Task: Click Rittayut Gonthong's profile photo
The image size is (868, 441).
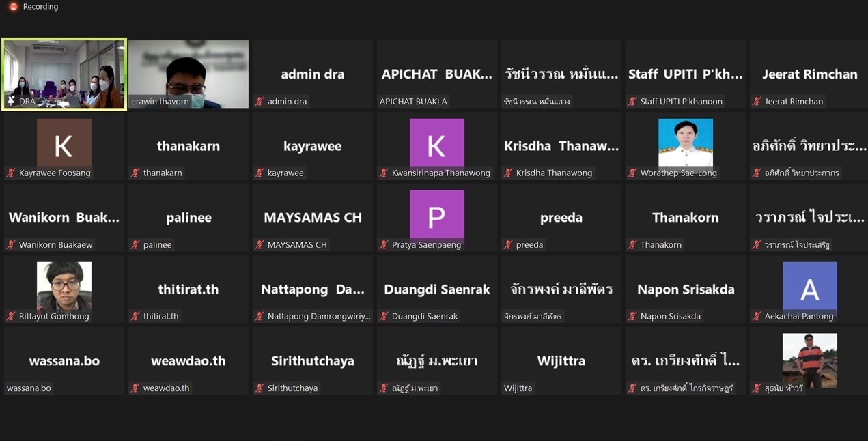Action: pyautogui.click(x=64, y=285)
